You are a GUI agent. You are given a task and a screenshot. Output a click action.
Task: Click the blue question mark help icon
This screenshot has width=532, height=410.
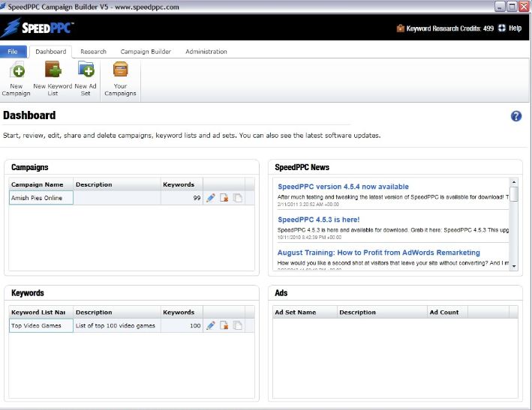[516, 116]
